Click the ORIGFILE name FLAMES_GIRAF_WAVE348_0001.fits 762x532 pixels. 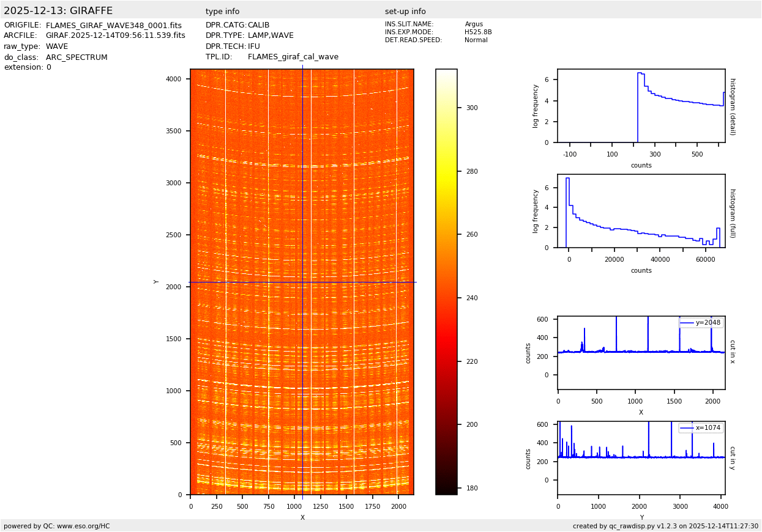tap(113, 26)
